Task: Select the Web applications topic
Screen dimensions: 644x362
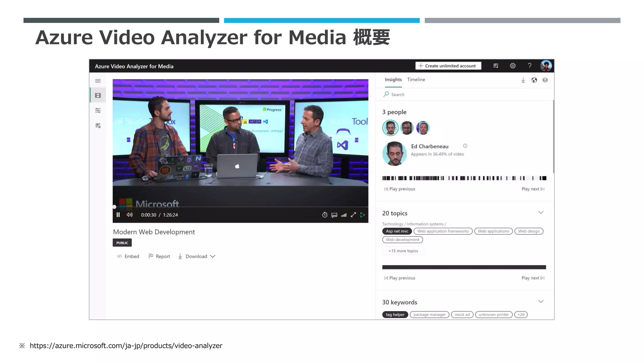Action: coord(493,231)
